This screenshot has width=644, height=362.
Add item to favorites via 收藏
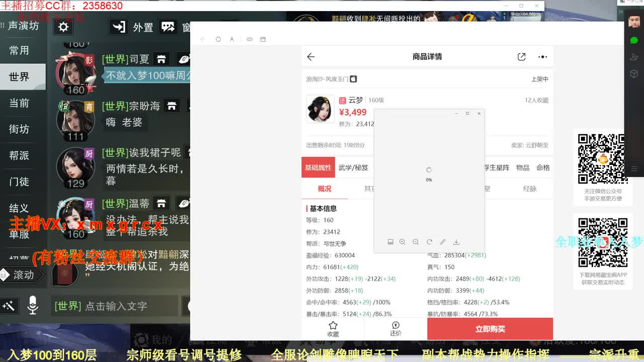coord(333,329)
